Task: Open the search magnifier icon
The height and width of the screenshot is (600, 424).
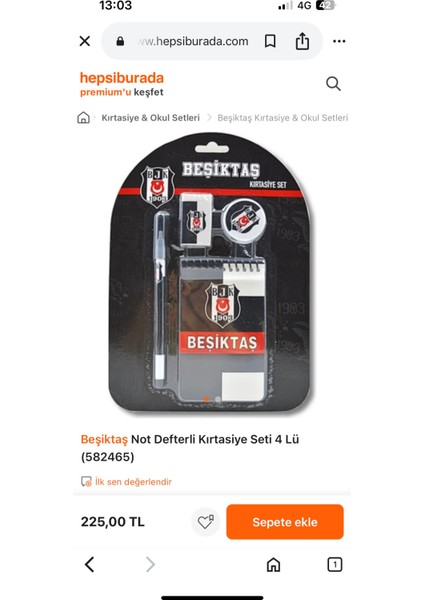Action: 333,83
